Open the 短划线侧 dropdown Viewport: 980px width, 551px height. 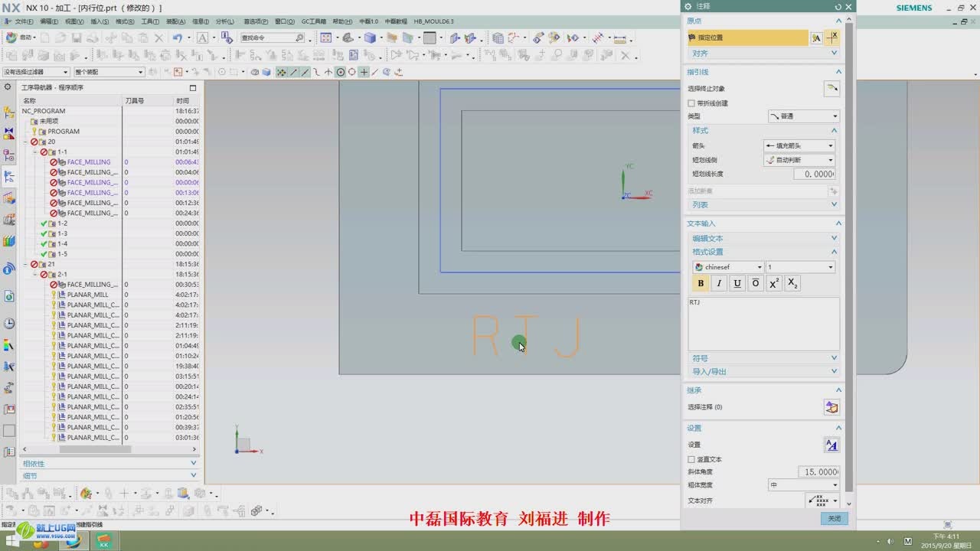[799, 160]
